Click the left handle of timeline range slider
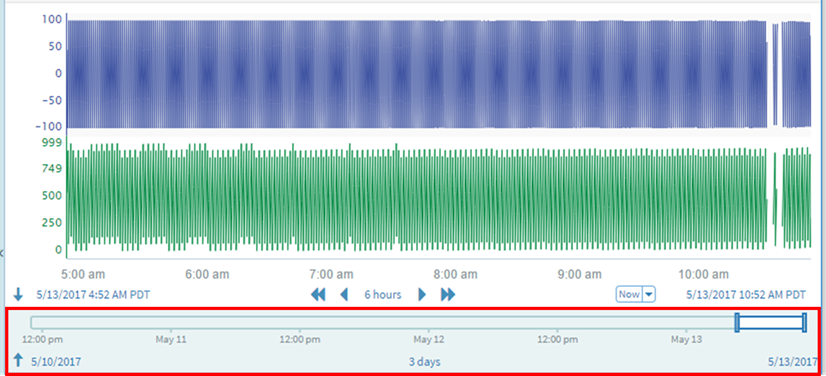Viewport: 826px width, 376px height. point(738,322)
